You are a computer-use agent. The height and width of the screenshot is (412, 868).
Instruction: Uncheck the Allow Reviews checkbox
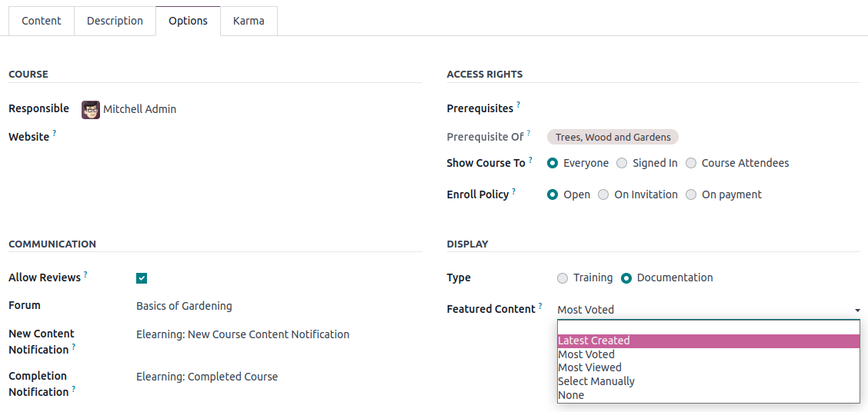(x=142, y=278)
